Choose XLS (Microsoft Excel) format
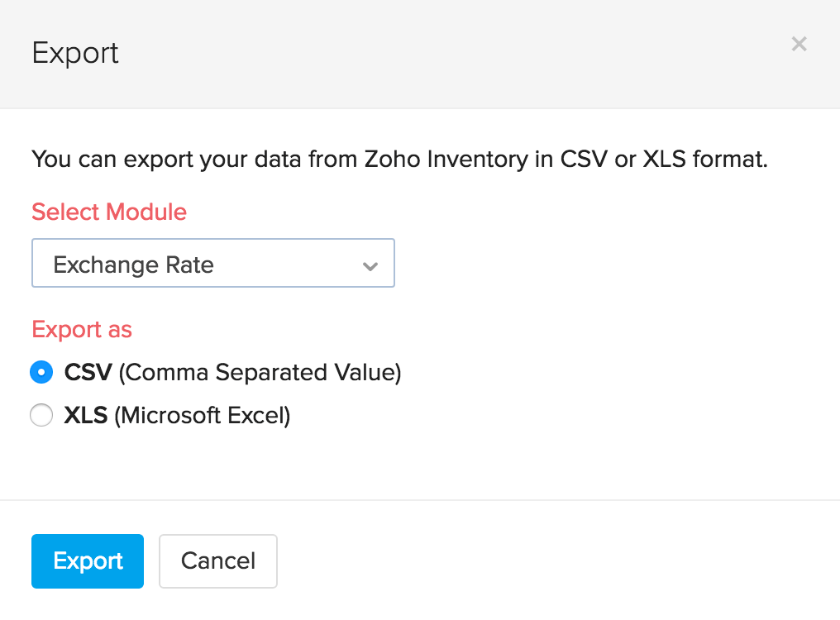This screenshot has height=620, width=840. pos(41,415)
